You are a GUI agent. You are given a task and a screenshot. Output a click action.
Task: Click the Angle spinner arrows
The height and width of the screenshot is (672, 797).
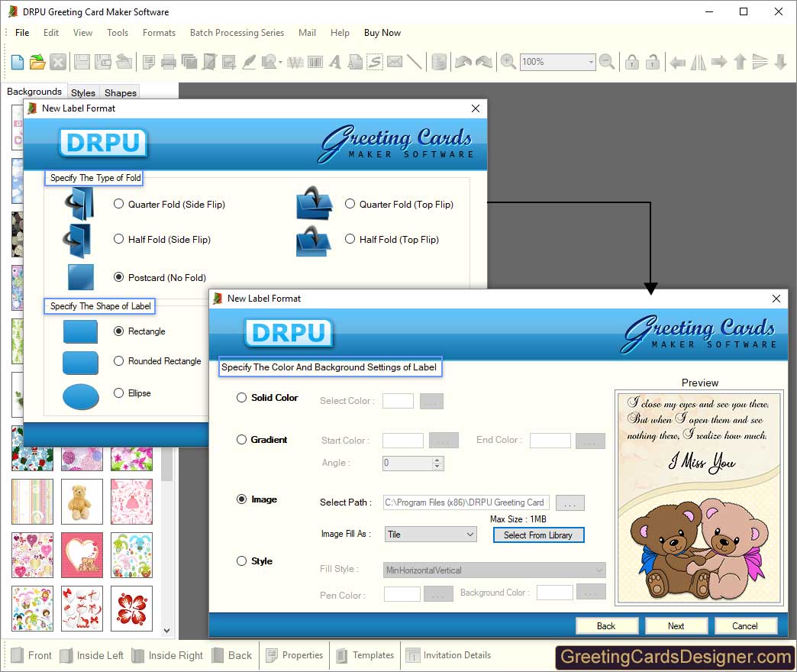(437, 463)
